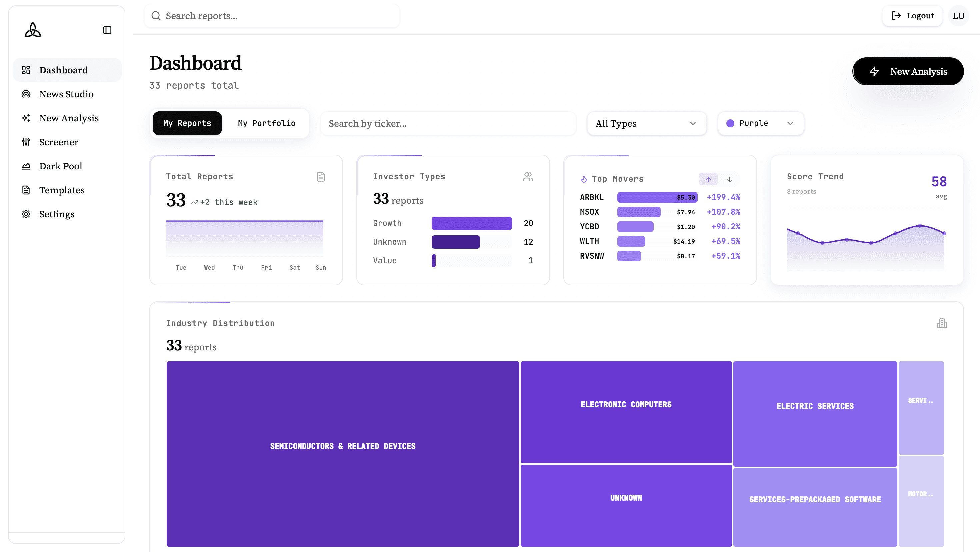
Task: Open Settings gear in sidebar
Action: coord(57,214)
